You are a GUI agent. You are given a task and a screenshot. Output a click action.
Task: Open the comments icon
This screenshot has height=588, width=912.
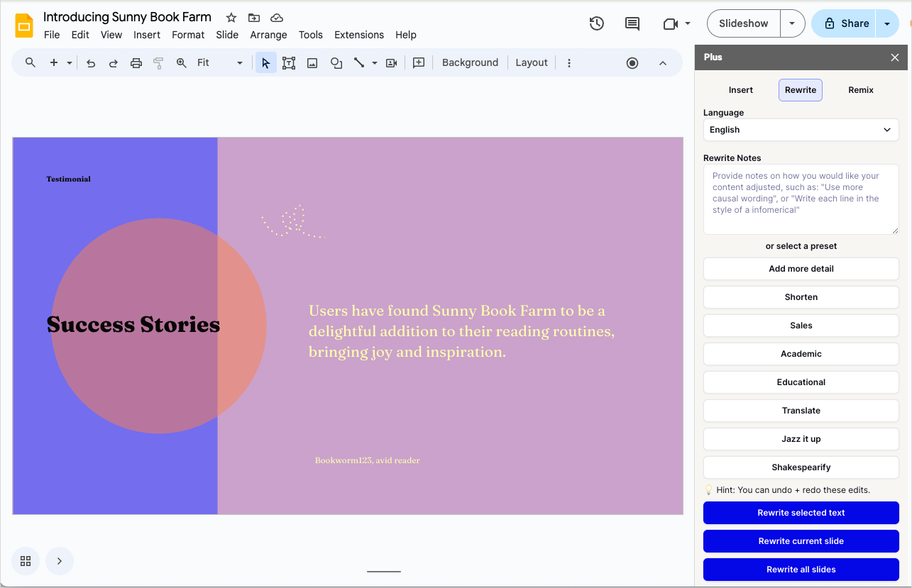(632, 23)
